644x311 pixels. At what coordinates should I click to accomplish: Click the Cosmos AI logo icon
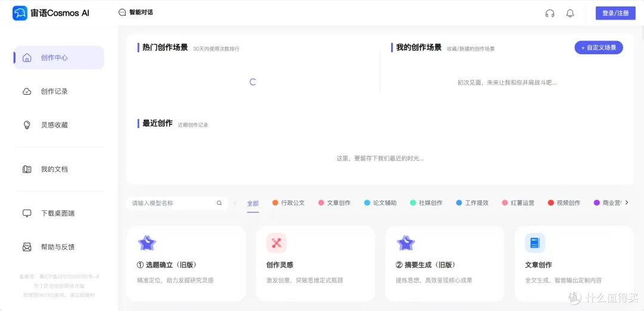click(20, 13)
